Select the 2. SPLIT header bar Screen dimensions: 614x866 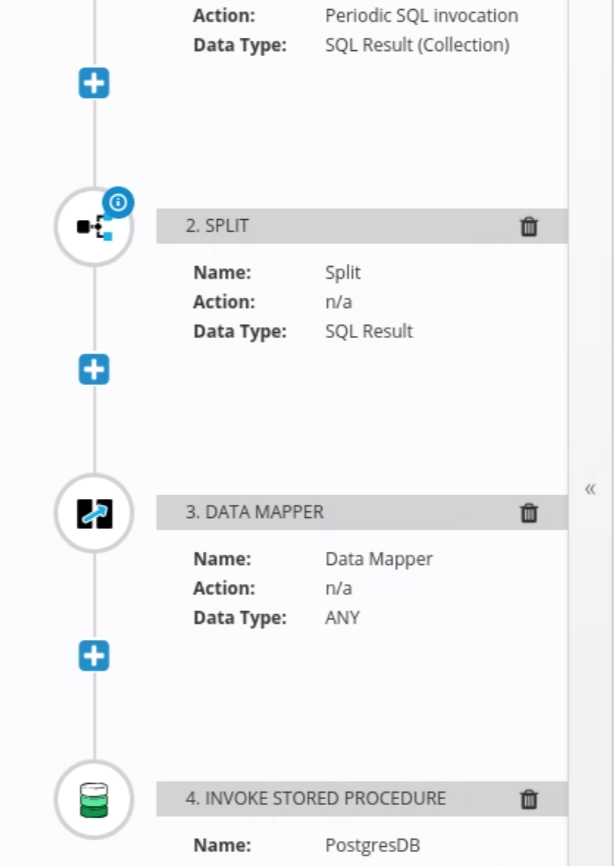click(x=362, y=226)
